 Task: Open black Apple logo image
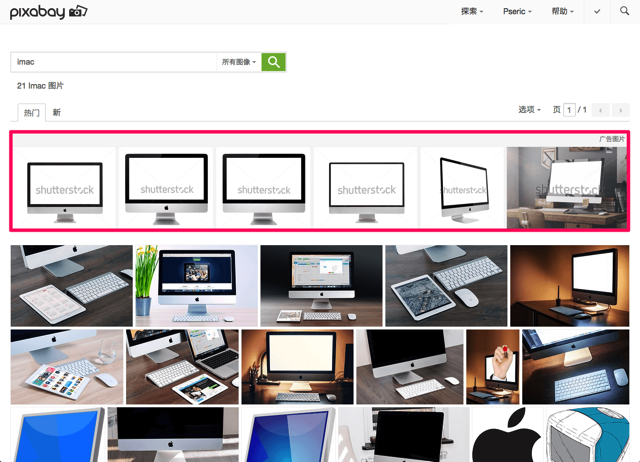point(507,435)
